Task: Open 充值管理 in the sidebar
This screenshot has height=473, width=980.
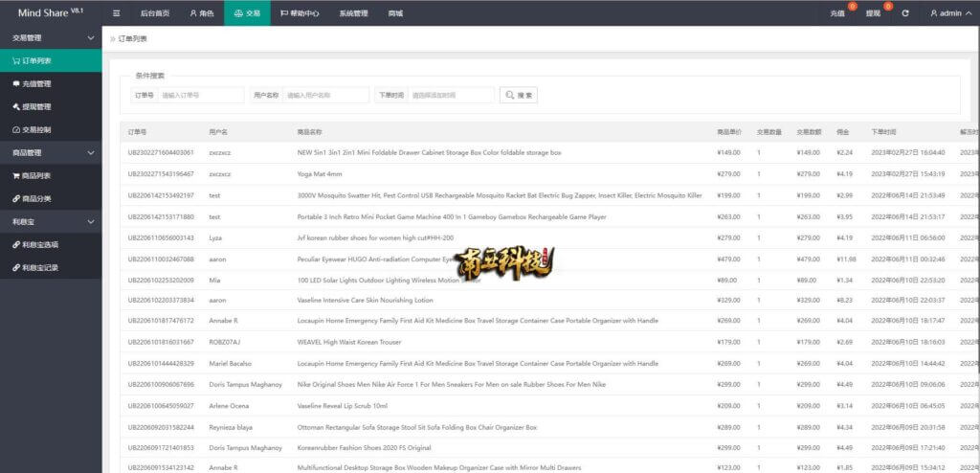Action: click(51, 84)
